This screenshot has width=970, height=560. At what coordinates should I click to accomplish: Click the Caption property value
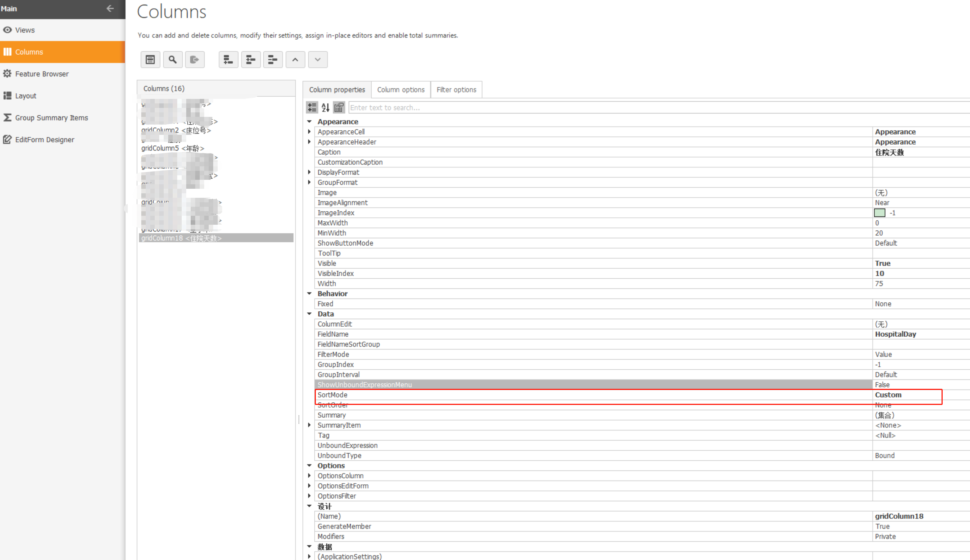coord(889,152)
